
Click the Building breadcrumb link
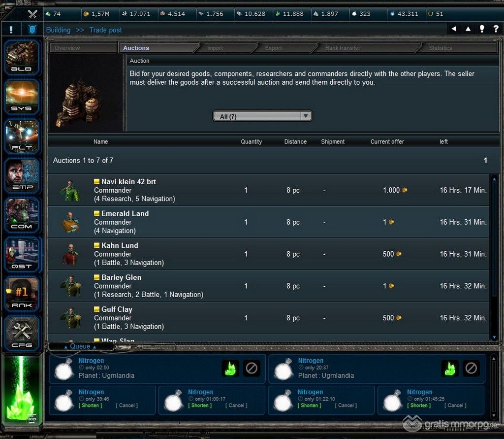click(58, 30)
